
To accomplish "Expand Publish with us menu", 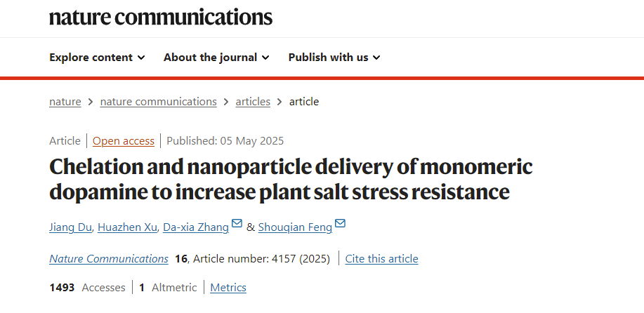I will (334, 58).
